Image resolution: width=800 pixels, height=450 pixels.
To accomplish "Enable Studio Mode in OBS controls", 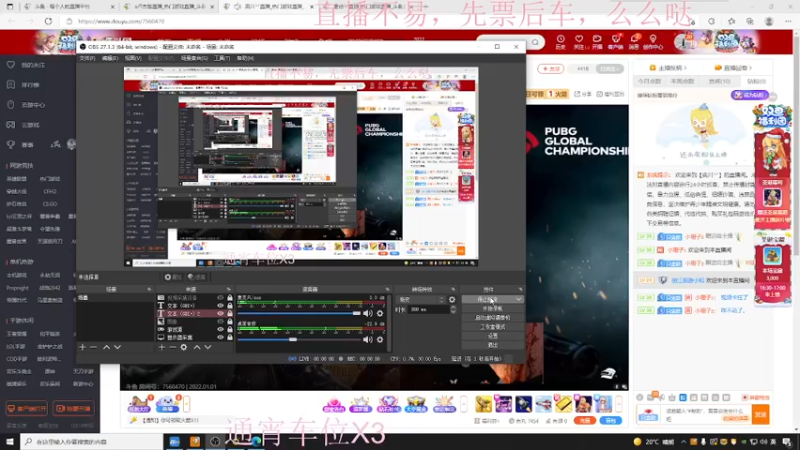I will coord(492,327).
